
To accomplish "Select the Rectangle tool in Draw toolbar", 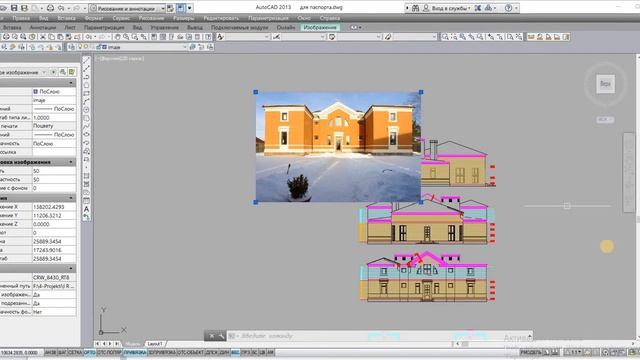I will 87,93.
